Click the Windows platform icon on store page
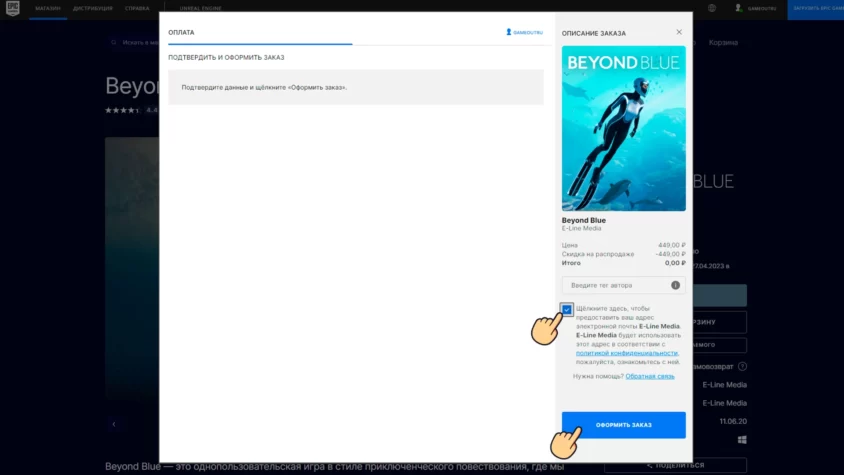Image resolution: width=844 pixels, height=475 pixels. [742, 440]
